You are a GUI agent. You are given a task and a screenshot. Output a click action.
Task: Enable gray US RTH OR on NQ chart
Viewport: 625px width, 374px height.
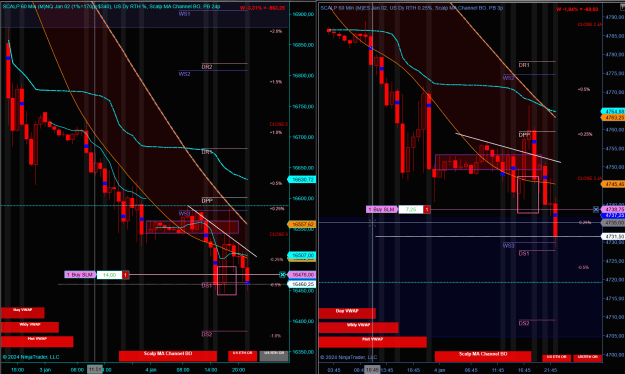tap(274, 356)
